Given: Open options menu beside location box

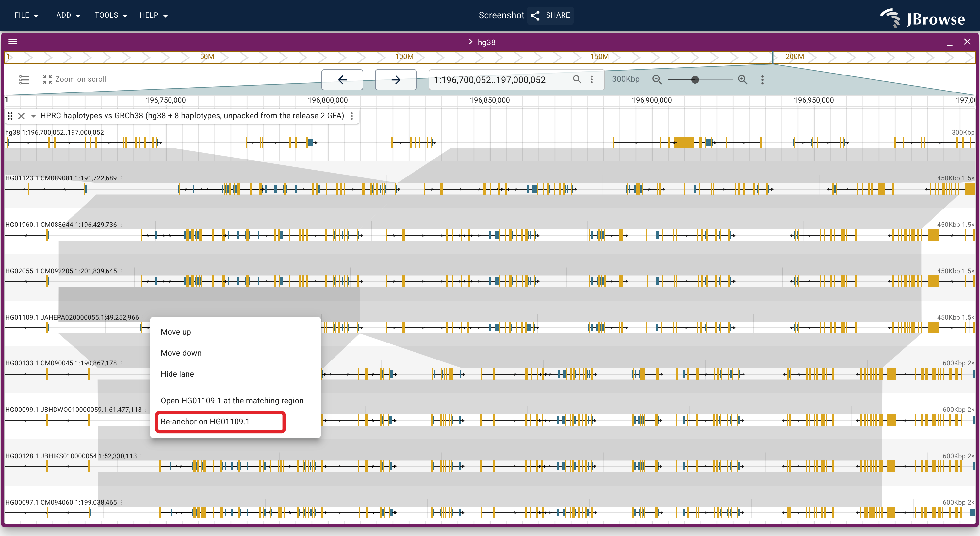Looking at the screenshot, I should 591,79.
